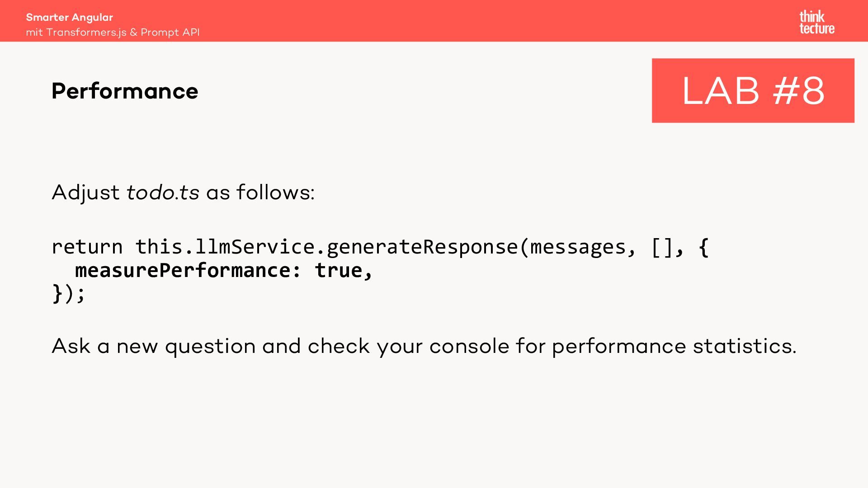Click the LAB #8 badge
Screen dimensions: 868x488
click(753, 90)
